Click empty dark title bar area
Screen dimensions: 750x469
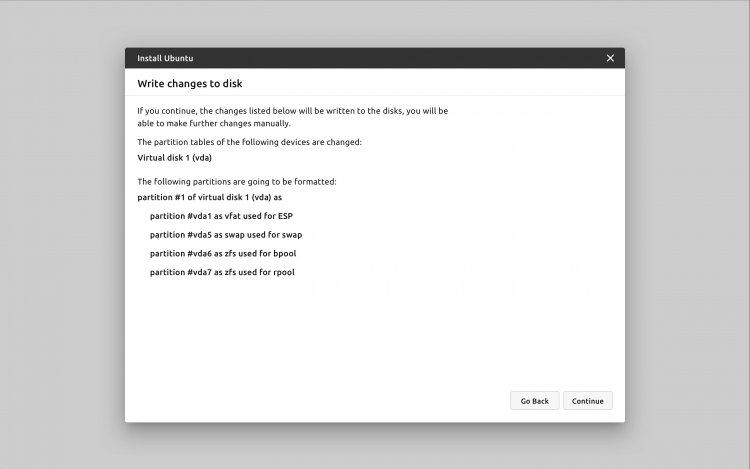[x=383, y=58]
